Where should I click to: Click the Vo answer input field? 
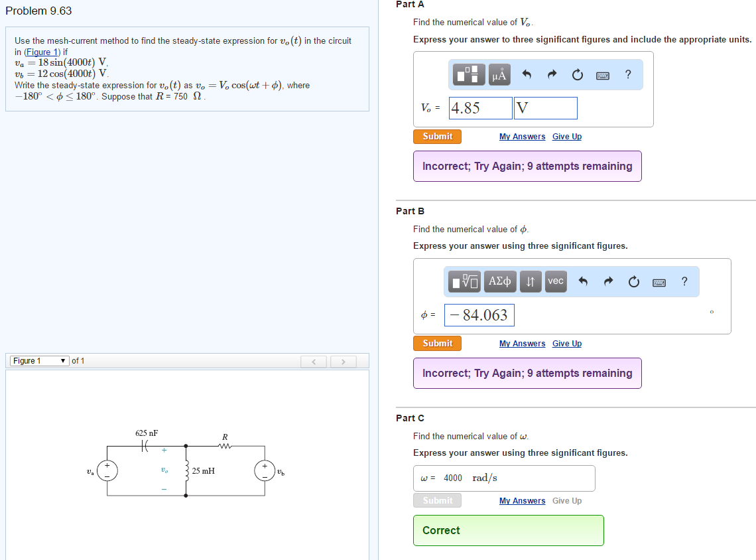pos(480,107)
